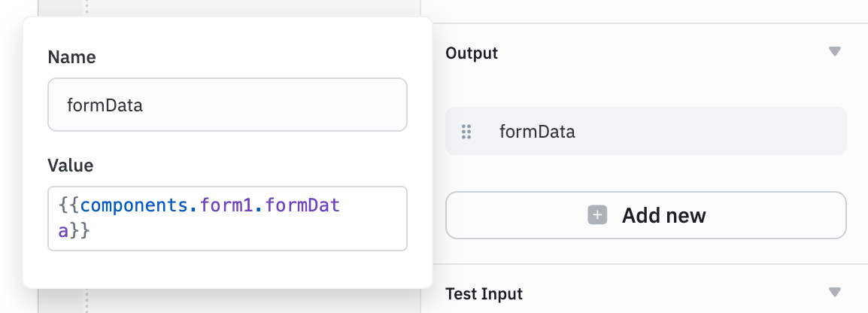
Task: Click the Test Input section title
Action: (x=484, y=293)
